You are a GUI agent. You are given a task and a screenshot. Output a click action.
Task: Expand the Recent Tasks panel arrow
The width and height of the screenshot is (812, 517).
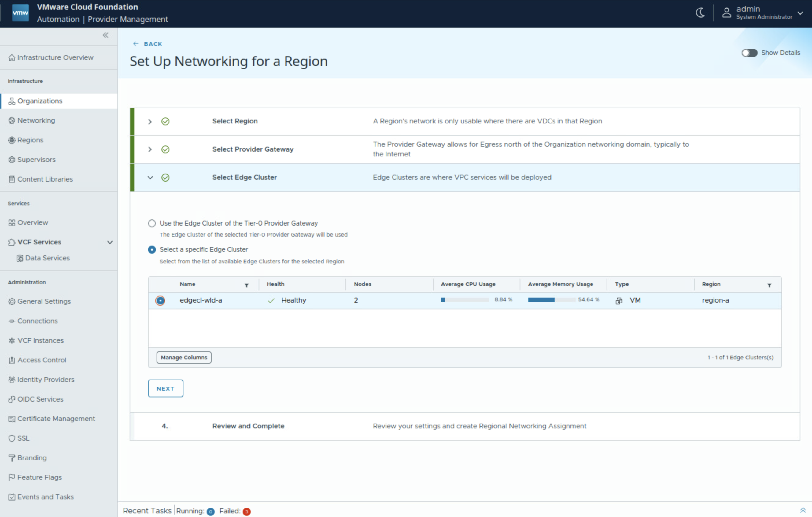(x=803, y=510)
